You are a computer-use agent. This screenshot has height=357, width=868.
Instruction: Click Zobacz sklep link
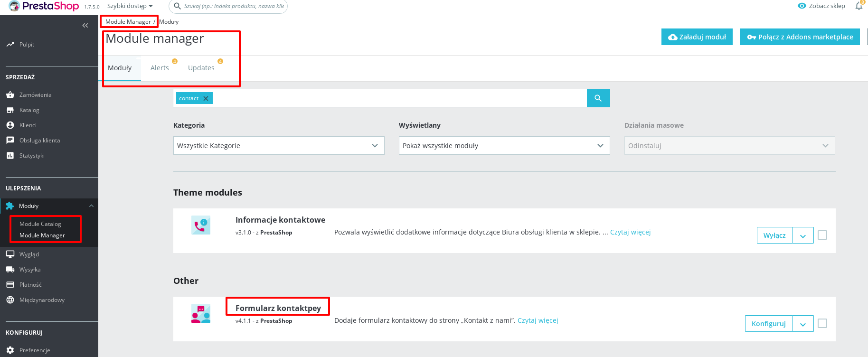(x=822, y=6)
